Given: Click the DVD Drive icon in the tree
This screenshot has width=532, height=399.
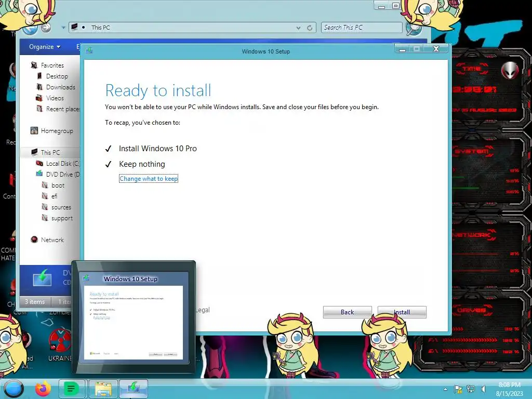Looking at the screenshot, I should tap(39, 174).
